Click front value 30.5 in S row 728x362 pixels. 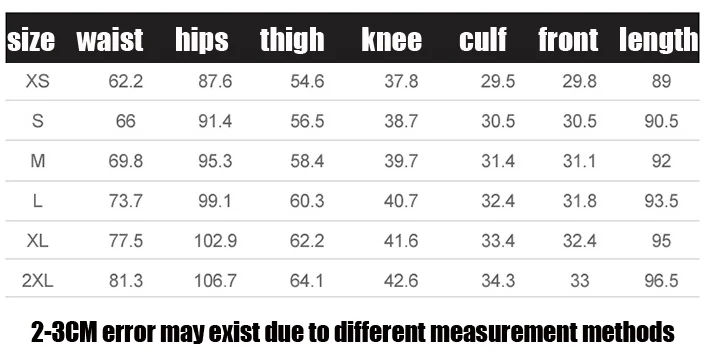click(580, 121)
